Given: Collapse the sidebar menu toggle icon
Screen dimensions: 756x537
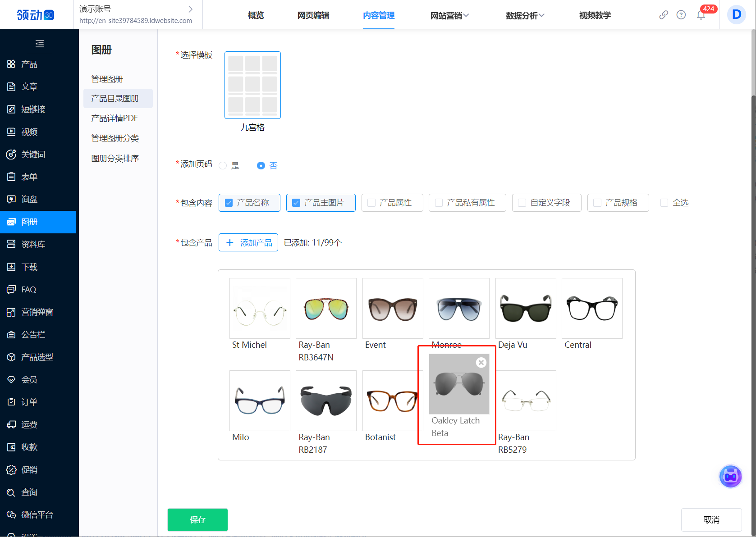Looking at the screenshot, I should point(40,44).
